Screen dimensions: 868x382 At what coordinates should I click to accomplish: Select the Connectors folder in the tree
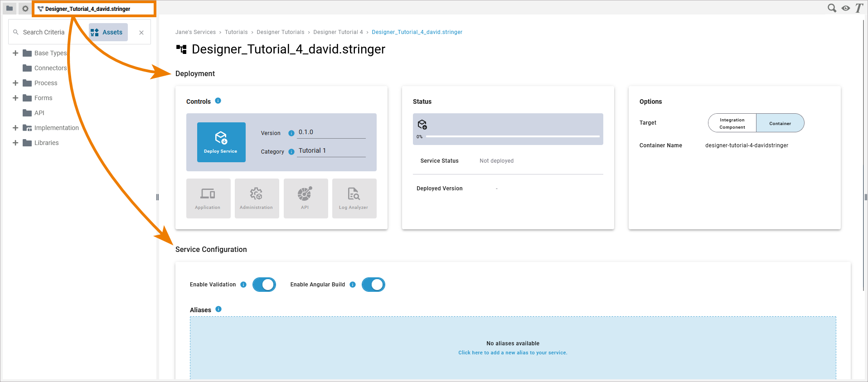45,68
